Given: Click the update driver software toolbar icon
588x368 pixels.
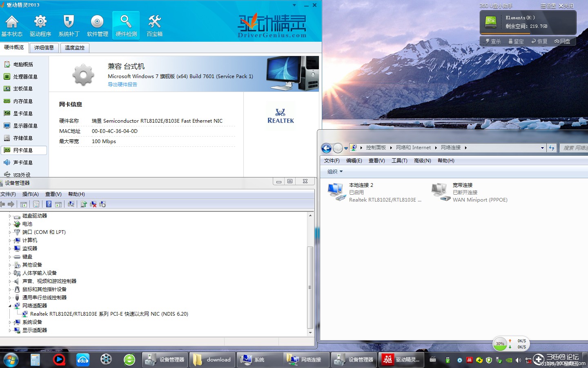Looking at the screenshot, I should point(84,204).
